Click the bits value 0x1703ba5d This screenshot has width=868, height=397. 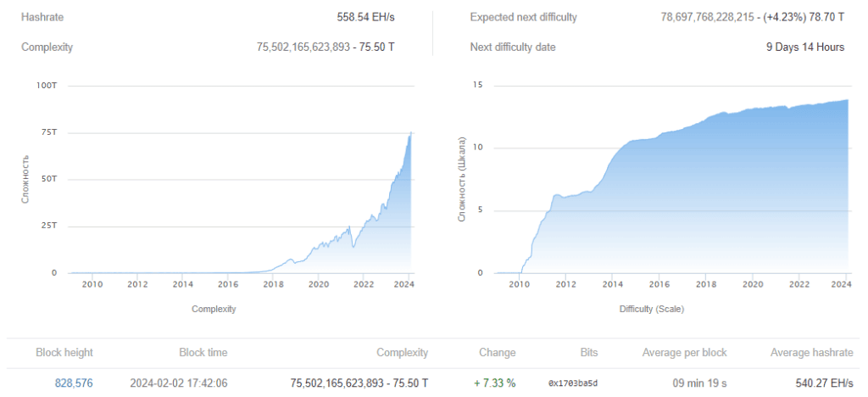(573, 383)
